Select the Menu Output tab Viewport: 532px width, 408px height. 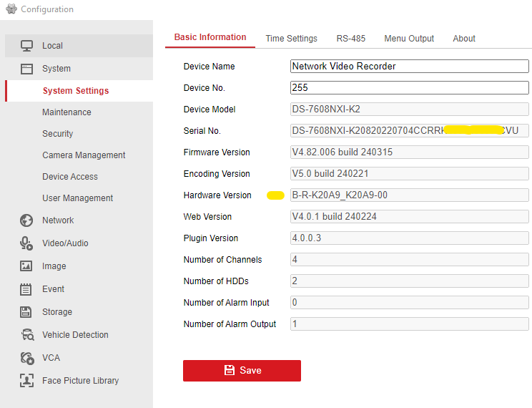click(x=409, y=39)
